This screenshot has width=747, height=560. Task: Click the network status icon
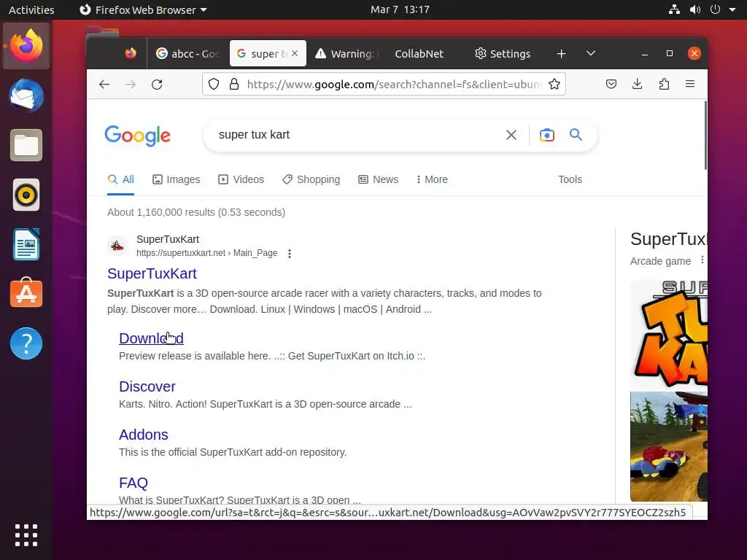674,9
